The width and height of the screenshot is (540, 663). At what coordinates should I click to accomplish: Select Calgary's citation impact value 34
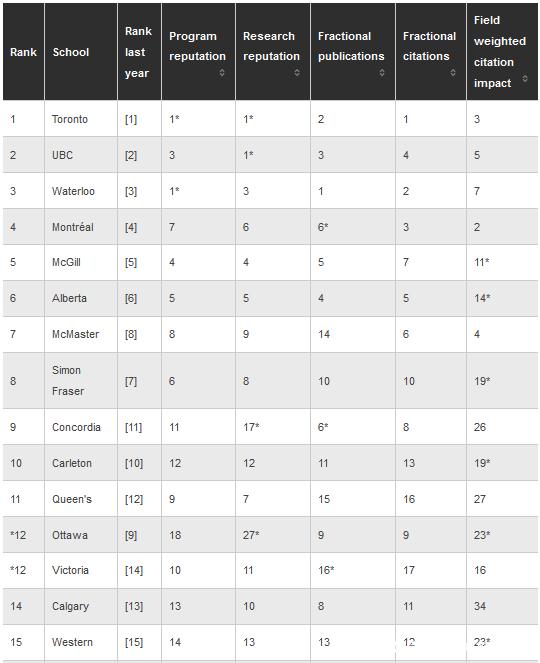480,606
